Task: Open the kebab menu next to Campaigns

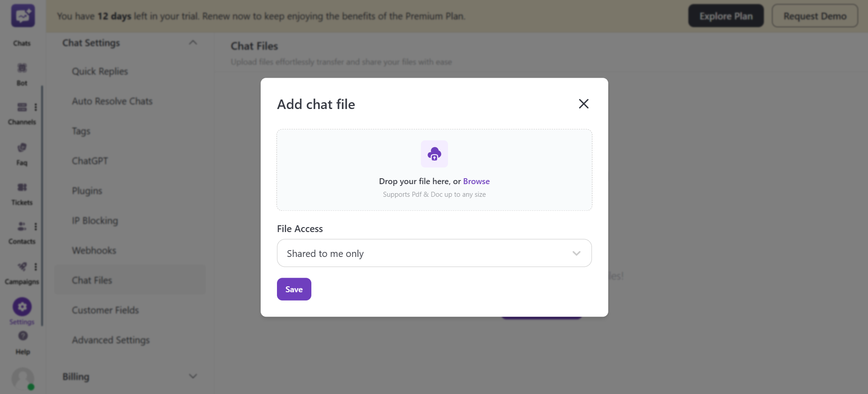Action: click(x=36, y=266)
